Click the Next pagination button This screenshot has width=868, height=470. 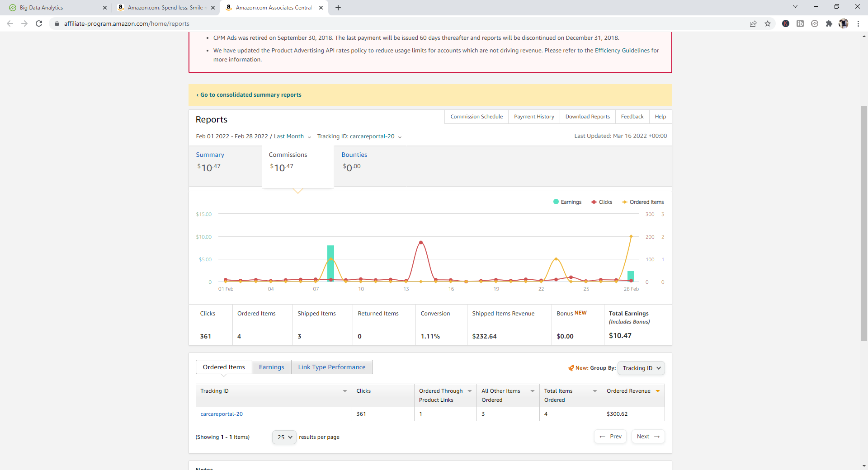pyautogui.click(x=648, y=437)
